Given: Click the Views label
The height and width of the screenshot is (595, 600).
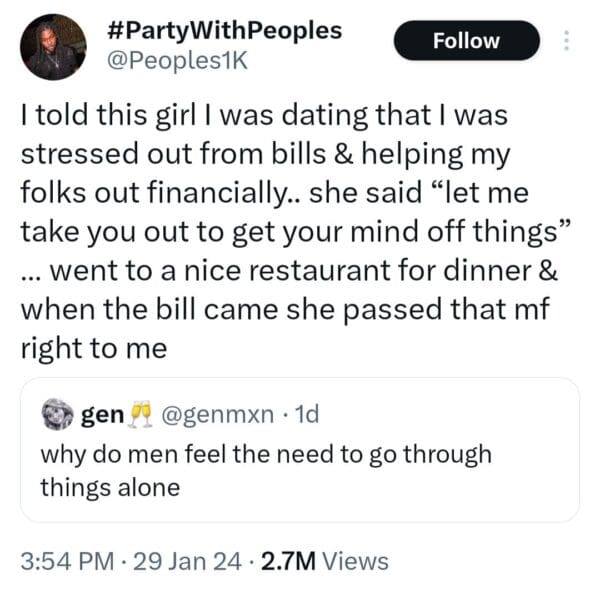Looking at the screenshot, I should click(356, 561).
